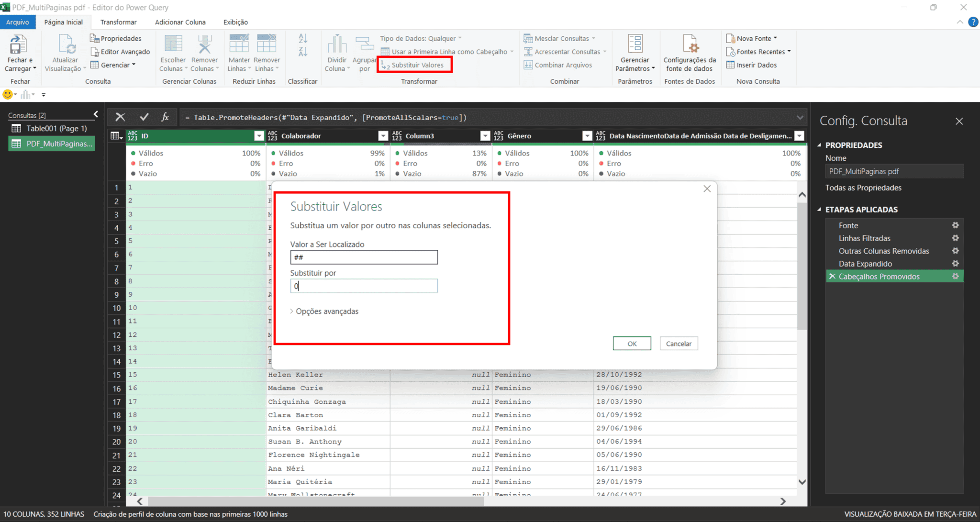980x522 pixels.
Task: Click the Valor a Ser Localizado field
Action: (x=363, y=257)
